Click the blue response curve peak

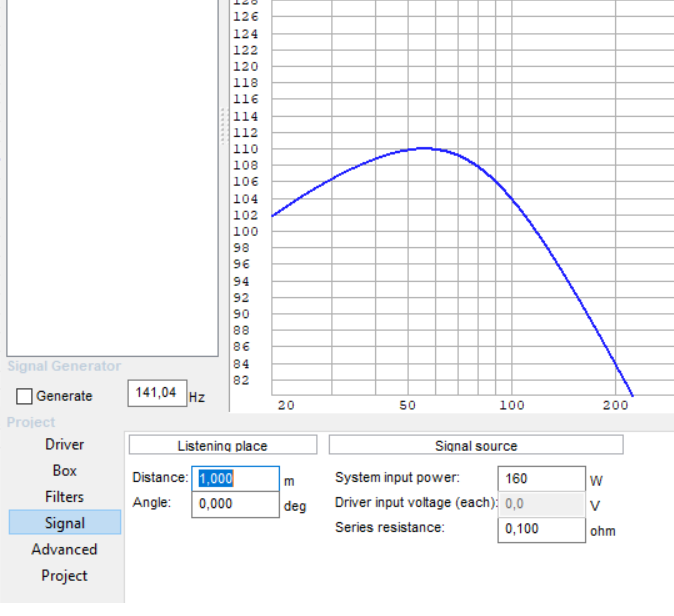(x=424, y=149)
